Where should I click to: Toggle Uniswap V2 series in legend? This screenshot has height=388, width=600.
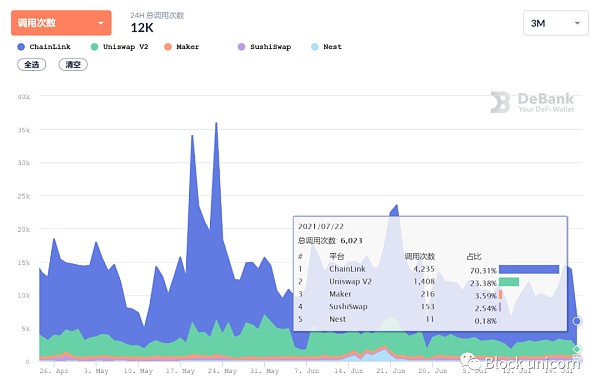[x=119, y=47]
